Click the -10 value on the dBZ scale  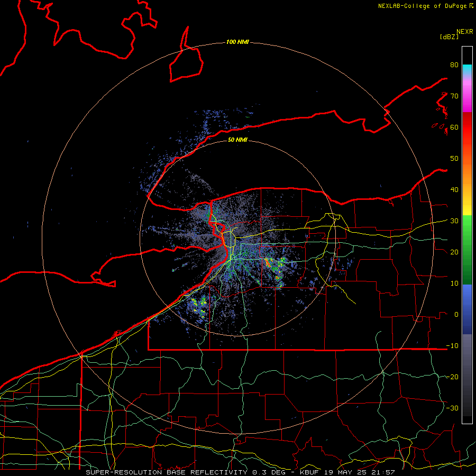[x=452, y=346]
